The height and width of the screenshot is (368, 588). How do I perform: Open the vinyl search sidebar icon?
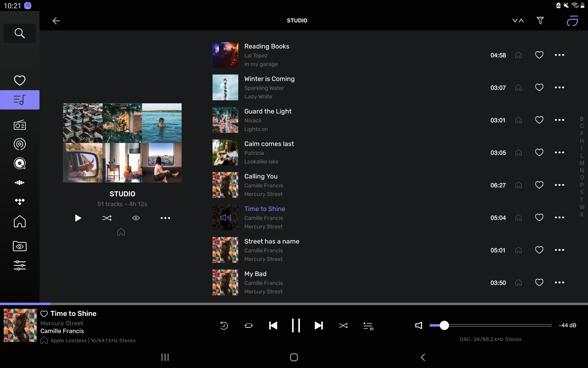coord(20,163)
